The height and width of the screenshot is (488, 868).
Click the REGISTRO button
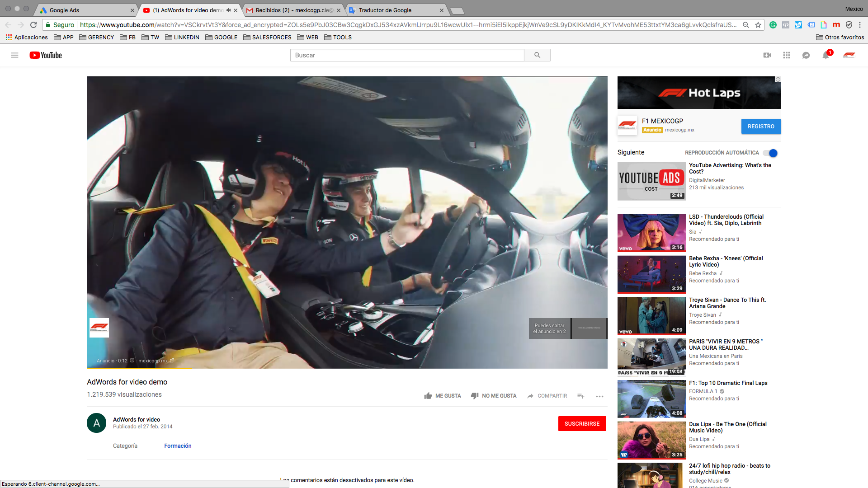tap(761, 127)
